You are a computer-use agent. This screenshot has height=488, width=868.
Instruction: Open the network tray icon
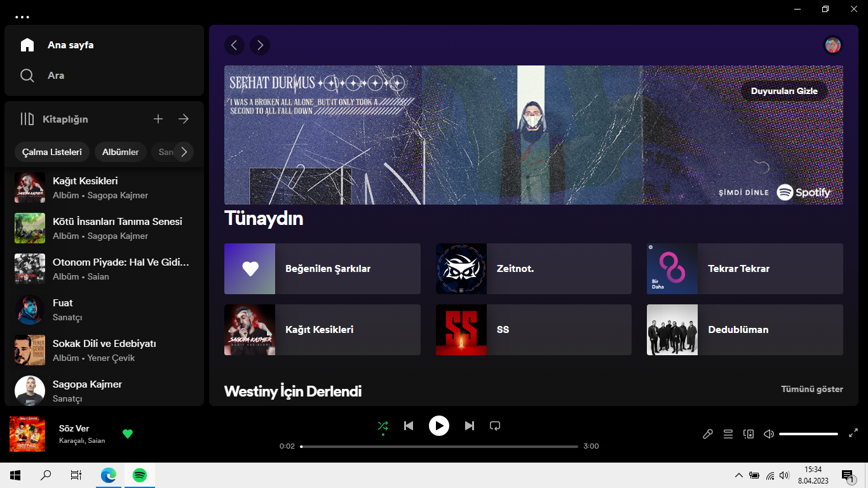pos(770,475)
